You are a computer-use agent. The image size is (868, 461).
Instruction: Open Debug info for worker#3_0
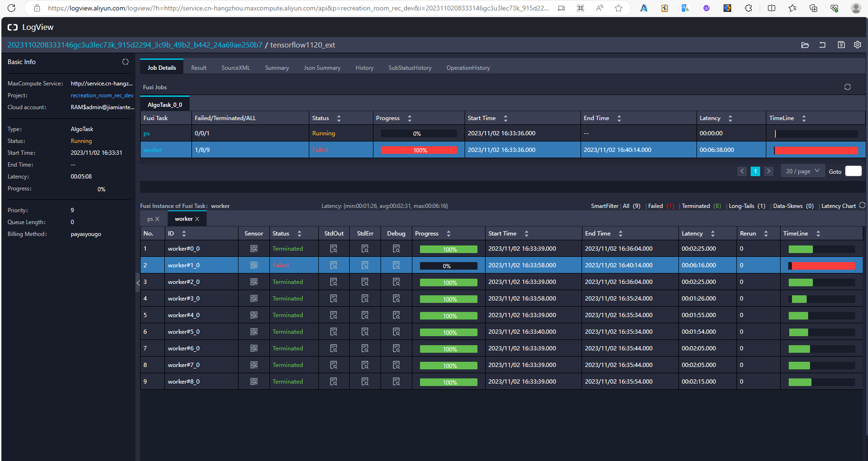click(x=396, y=299)
